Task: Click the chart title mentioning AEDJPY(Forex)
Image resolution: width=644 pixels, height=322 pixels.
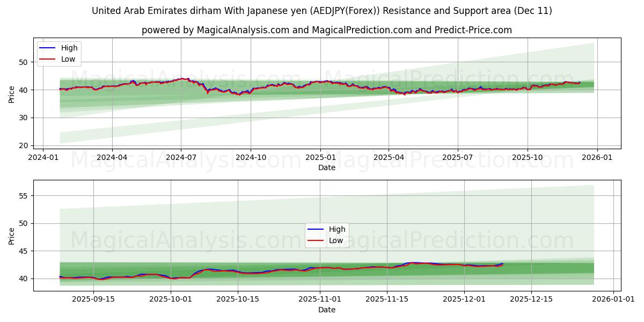Action: pyautogui.click(x=322, y=9)
